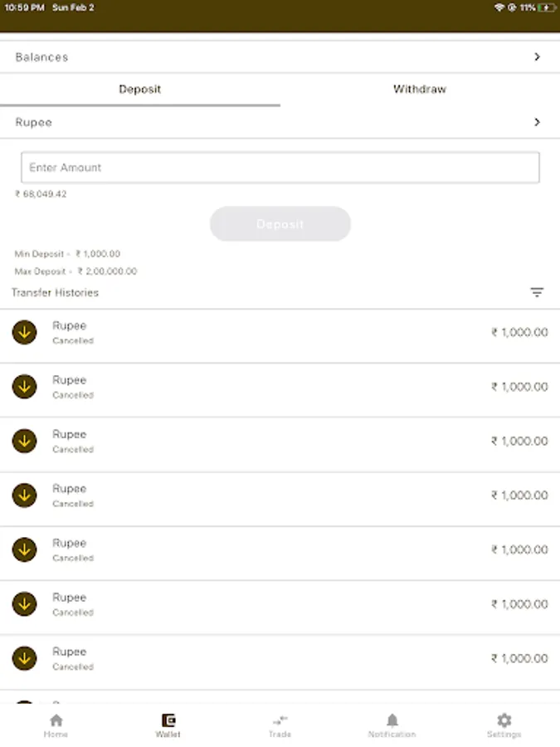Image resolution: width=560 pixels, height=747 pixels.
Task: Open the fifth cancelled Rupee transaction
Action: [x=249, y=549]
